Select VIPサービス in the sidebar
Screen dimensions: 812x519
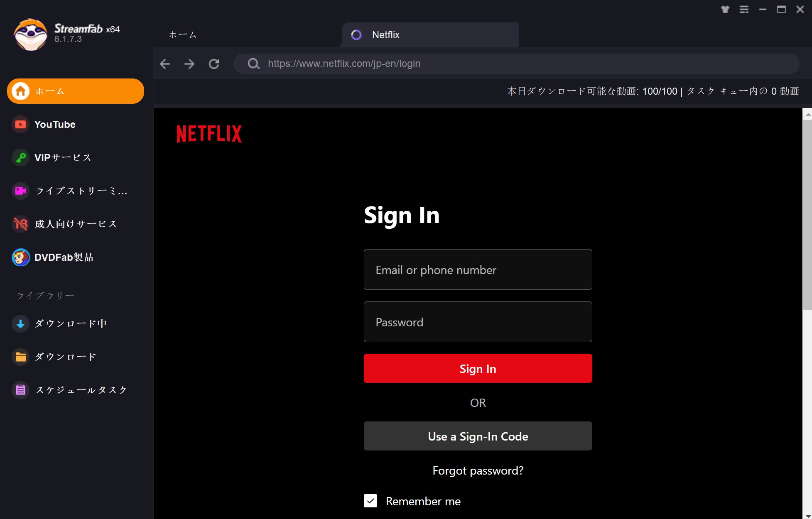point(76,157)
